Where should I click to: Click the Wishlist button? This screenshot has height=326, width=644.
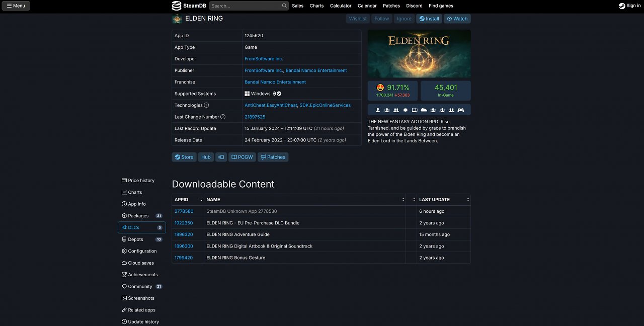pos(358,19)
